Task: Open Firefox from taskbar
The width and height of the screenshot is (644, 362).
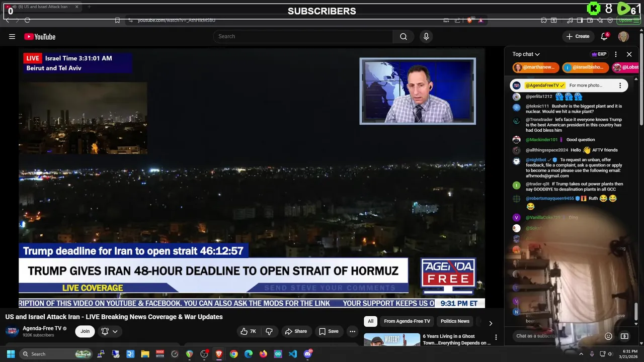Action: [x=263, y=354]
